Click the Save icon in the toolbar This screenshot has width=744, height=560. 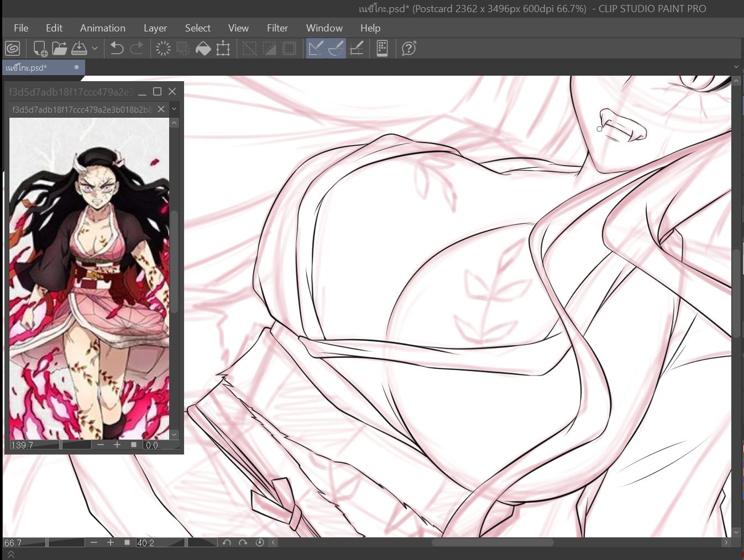79,49
